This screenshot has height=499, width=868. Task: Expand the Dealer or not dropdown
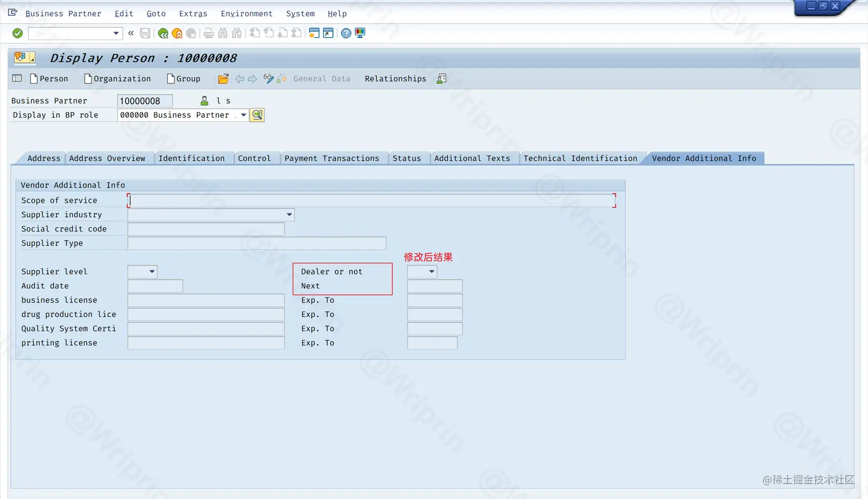(x=432, y=272)
